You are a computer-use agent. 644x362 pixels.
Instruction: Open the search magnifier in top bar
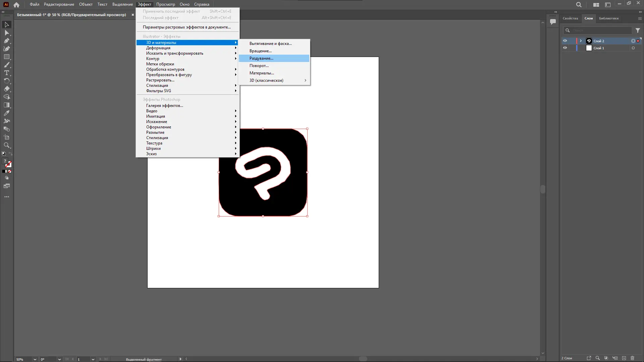coord(579,5)
